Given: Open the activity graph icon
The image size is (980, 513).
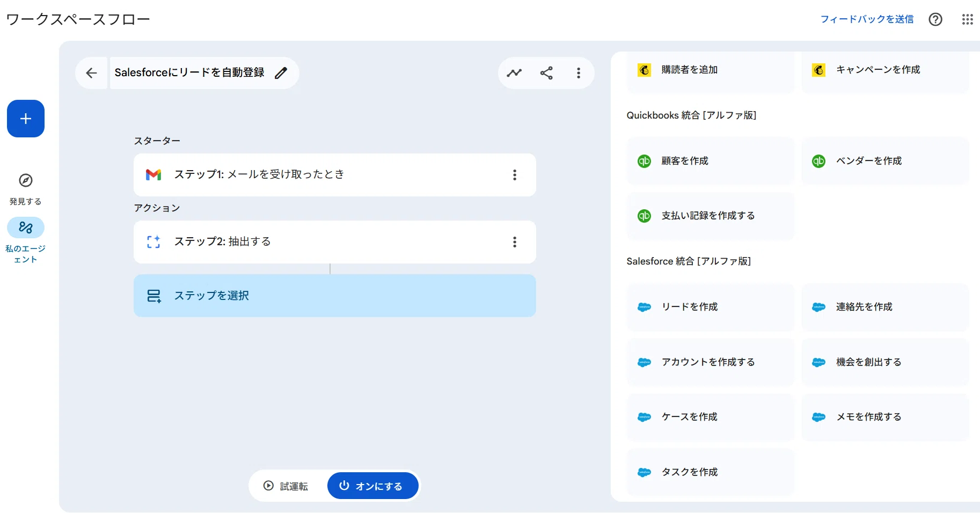Looking at the screenshot, I should 514,73.
